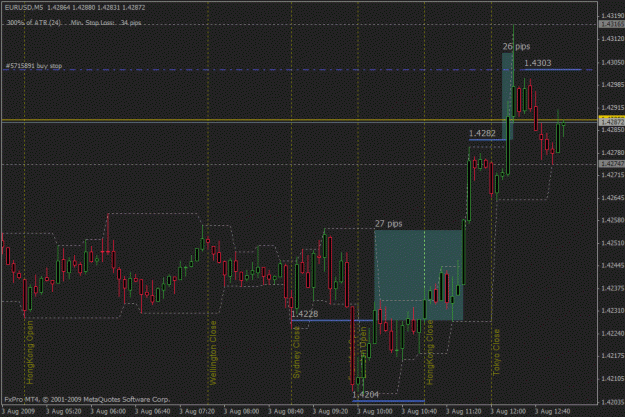The image size is (625, 417).
Task: Click the small teal 26 pips rectangle
Action: tap(507, 96)
